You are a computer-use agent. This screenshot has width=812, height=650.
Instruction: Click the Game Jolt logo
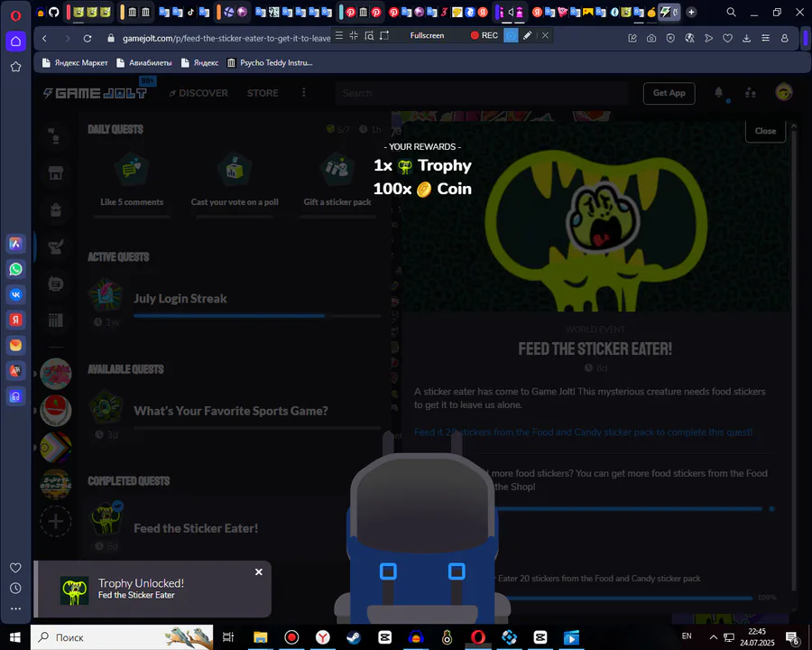pyautogui.click(x=95, y=93)
